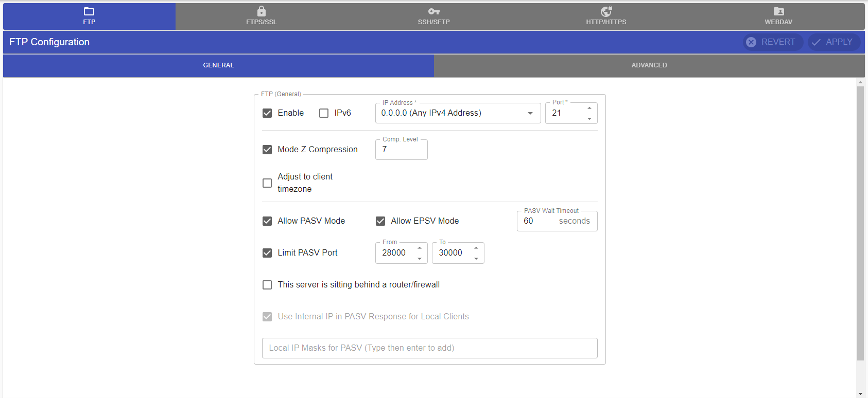Click the Comp. Level input field
868x398 pixels.
coord(401,150)
